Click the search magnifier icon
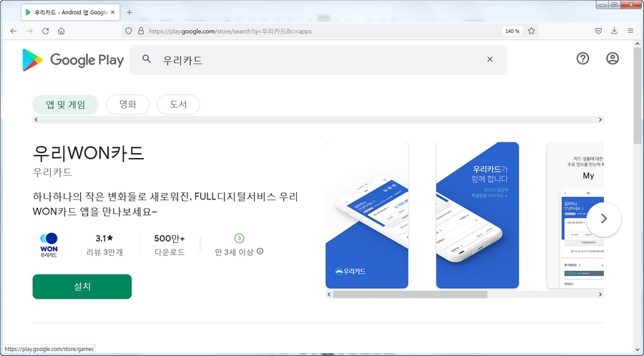The image size is (644, 356). [x=147, y=59]
